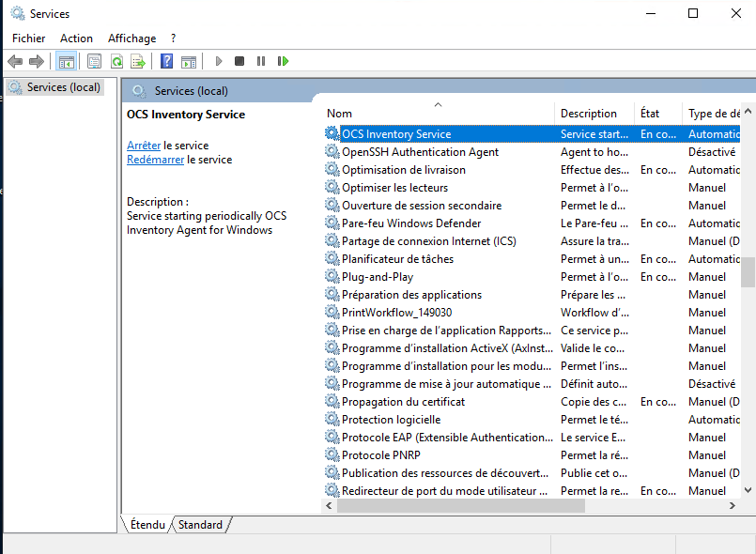Screen dimensions: 756x554
Task: Select Publication des ressources de découvert... row
Action: pos(532,472)
